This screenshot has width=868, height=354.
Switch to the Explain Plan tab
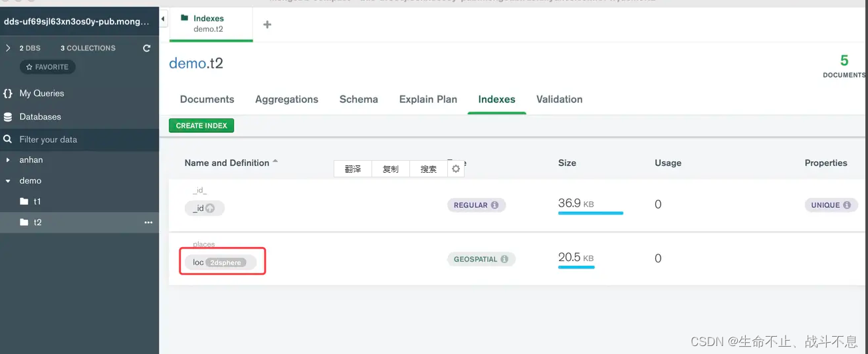coord(428,99)
